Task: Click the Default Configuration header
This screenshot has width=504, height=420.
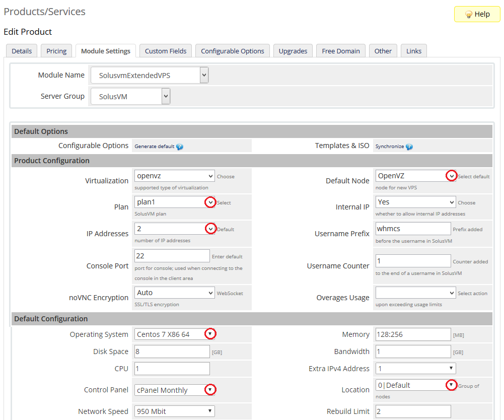Action: tap(252, 319)
